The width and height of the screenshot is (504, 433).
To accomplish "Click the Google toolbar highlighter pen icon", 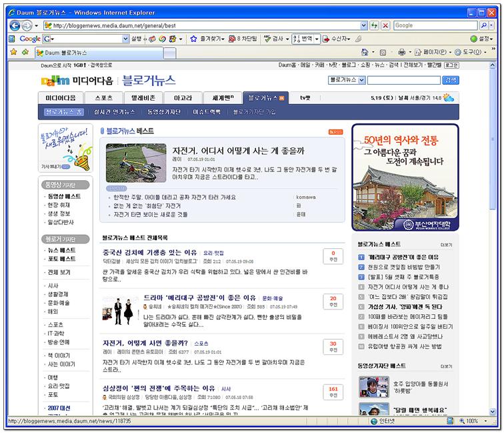I will pos(358,39).
